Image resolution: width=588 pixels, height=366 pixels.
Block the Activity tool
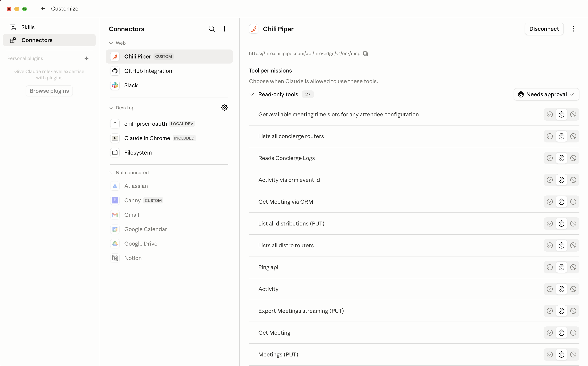pyautogui.click(x=573, y=289)
